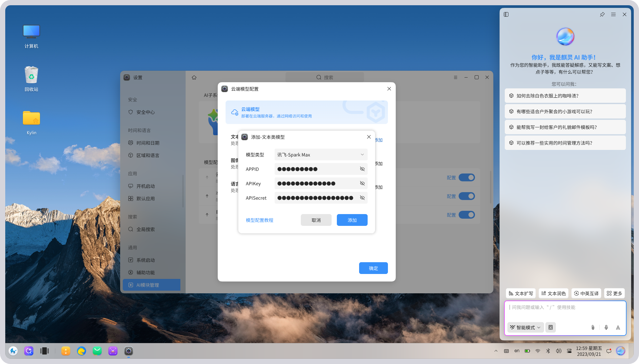639x364 pixels.
Task: Toggle the AI assistant sidebar layout icon
Action: coord(506,14)
